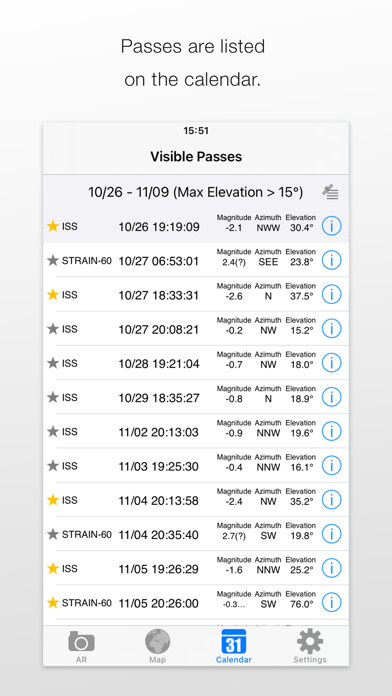This screenshot has width=392, height=696.
Task: Show info for STRAIN-60 10/27 06:53:01
Action: pyautogui.click(x=331, y=261)
